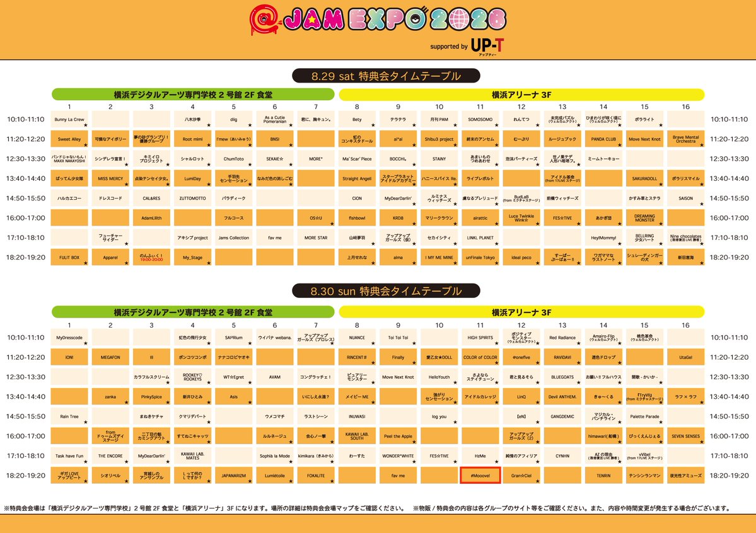Screen dimensions: 756x533
Task: Click the ideal peco cell
Action: (x=521, y=257)
